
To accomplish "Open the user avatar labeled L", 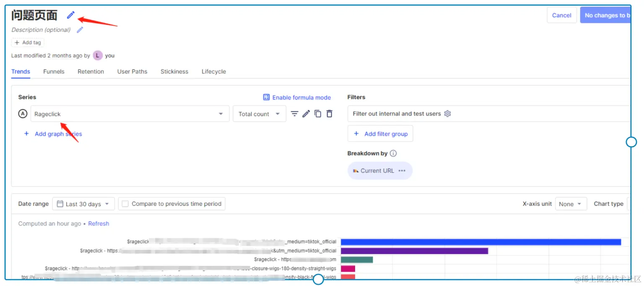I will click(x=98, y=55).
